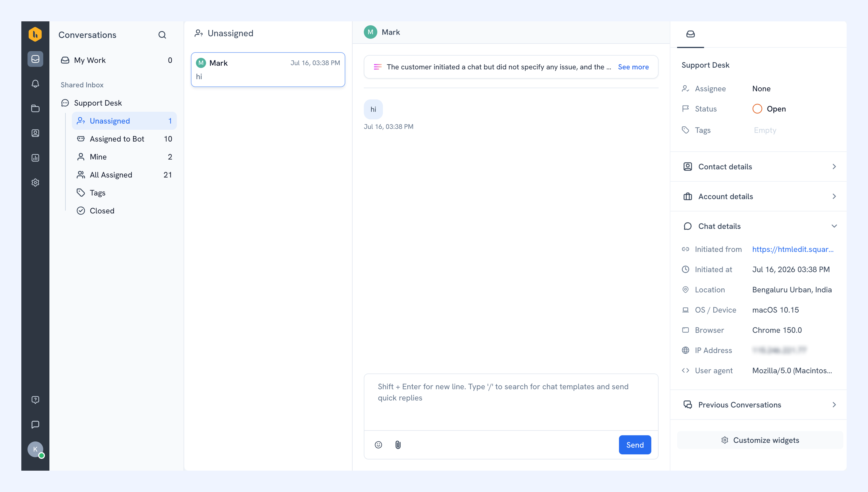Change the assignee value None

coord(761,88)
